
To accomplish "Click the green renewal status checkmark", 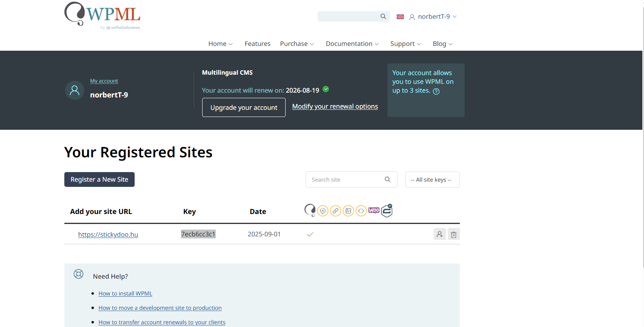I will coord(326,89).
